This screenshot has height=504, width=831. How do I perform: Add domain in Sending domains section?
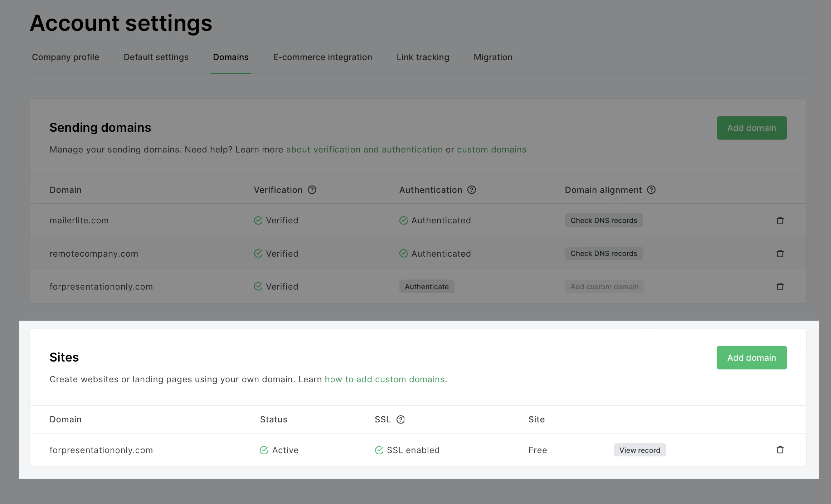752,128
